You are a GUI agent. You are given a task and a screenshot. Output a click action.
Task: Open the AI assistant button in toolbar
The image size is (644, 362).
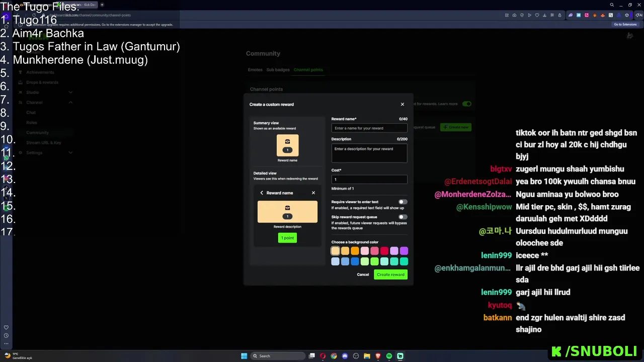pyautogui.click(x=638, y=15)
